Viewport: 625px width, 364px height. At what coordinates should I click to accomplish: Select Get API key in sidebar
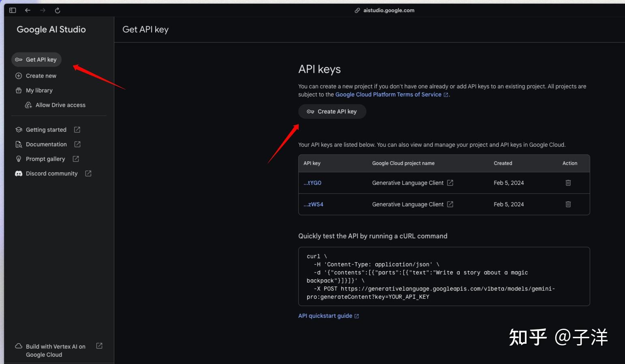tap(36, 60)
